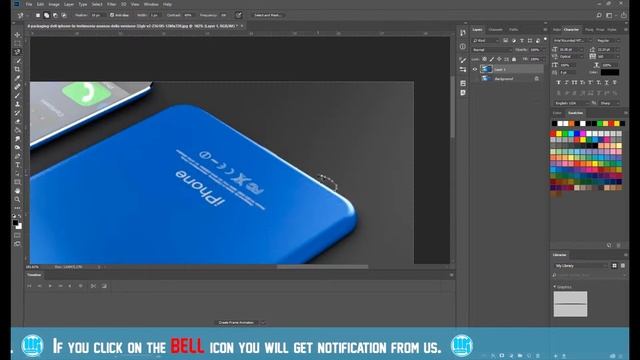Click New selection mode icon
Image resolution: width=640 pixels, height=360 pixels.
(38, 15)
